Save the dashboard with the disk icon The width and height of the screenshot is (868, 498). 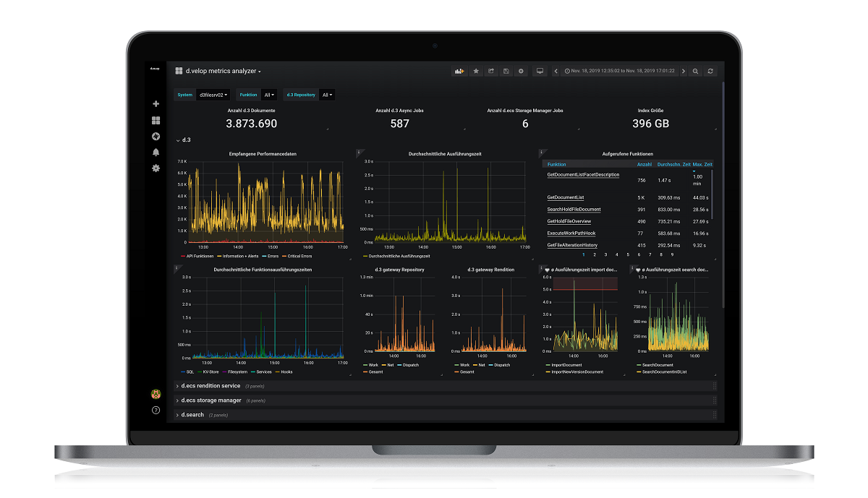click(506, 71)
